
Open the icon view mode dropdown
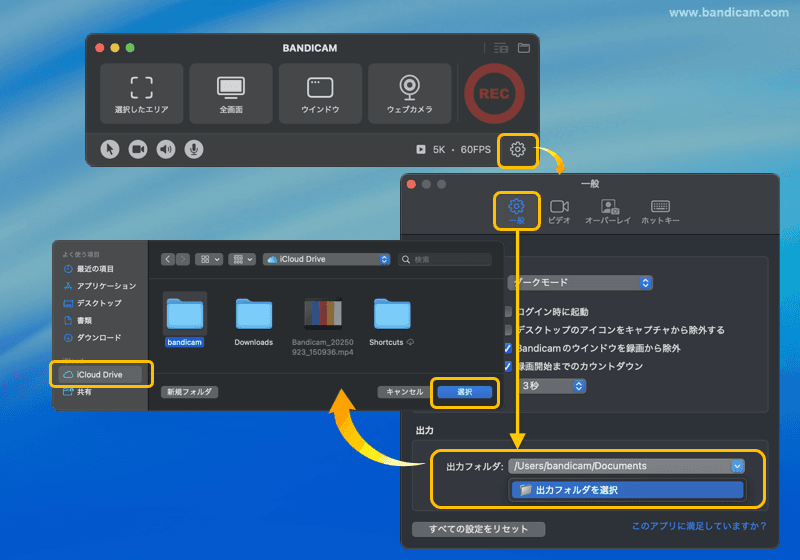[x=209, y=259]
